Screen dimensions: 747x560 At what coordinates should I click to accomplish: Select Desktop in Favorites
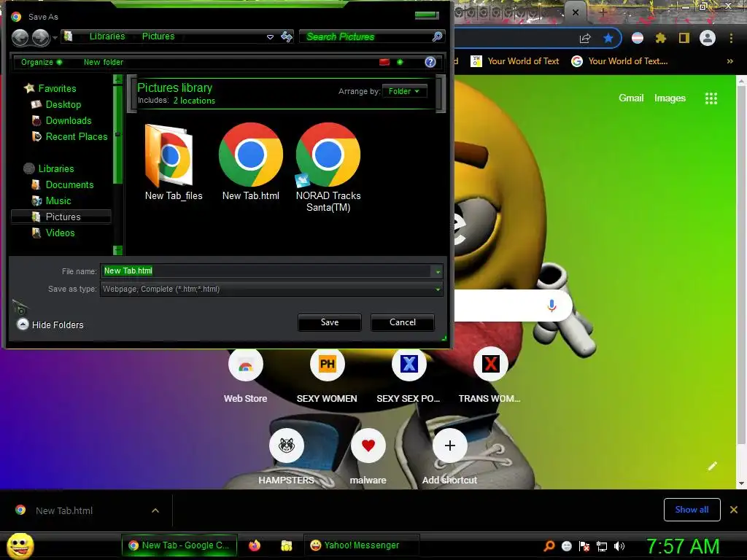[56, 104]
